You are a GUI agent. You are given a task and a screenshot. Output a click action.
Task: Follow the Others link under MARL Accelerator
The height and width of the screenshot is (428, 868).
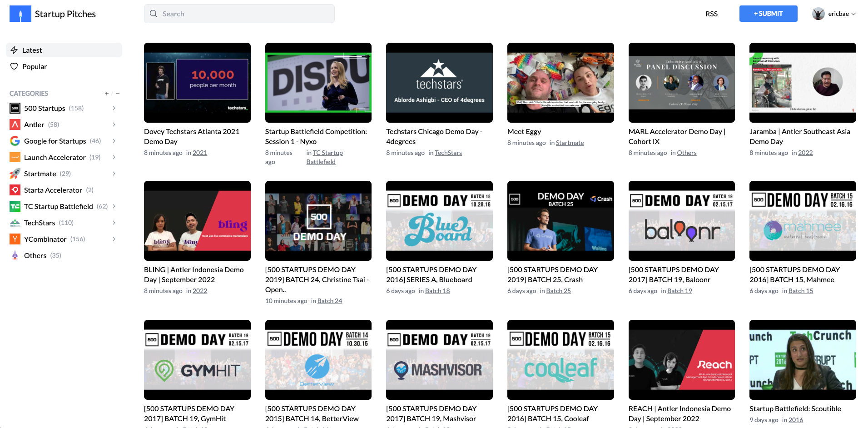(687, 153)
